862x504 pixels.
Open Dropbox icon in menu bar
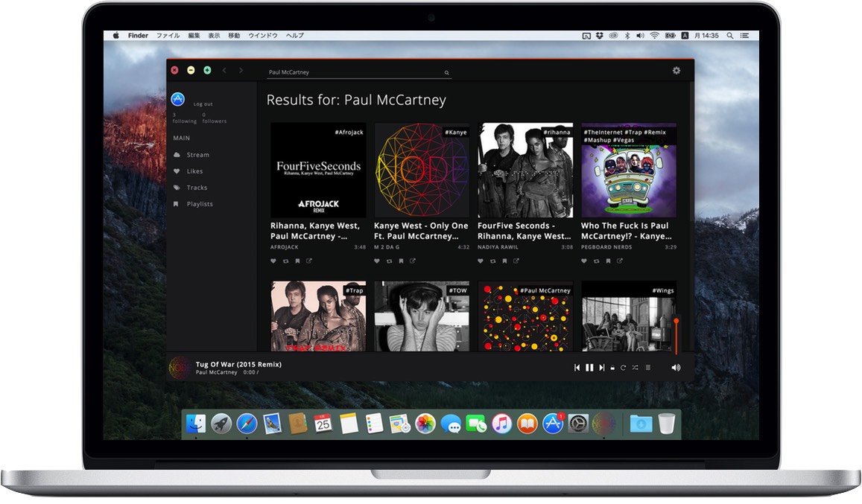[599, 35]
